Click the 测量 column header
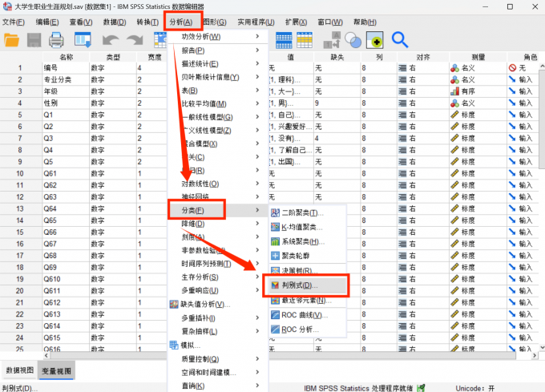This screenshot has height=392, width=545. pos(478,57)
